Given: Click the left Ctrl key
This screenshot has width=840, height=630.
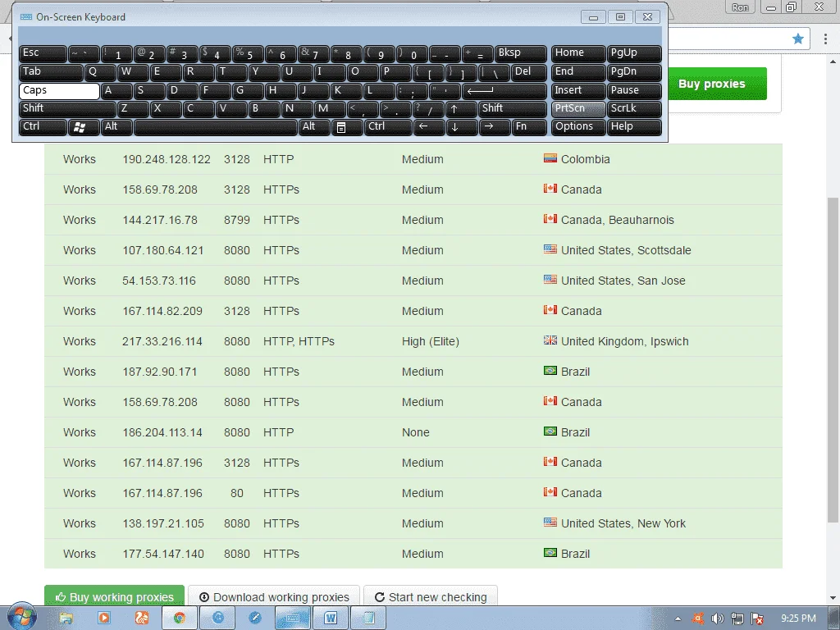Looking at the screenshot, I should pyautogui.click(x=43, y=127).
